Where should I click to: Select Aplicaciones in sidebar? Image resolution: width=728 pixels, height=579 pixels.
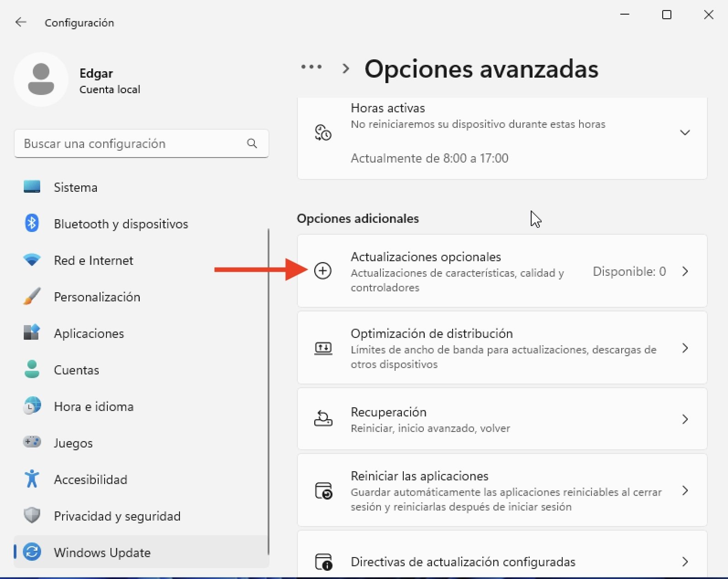(141, 333)
